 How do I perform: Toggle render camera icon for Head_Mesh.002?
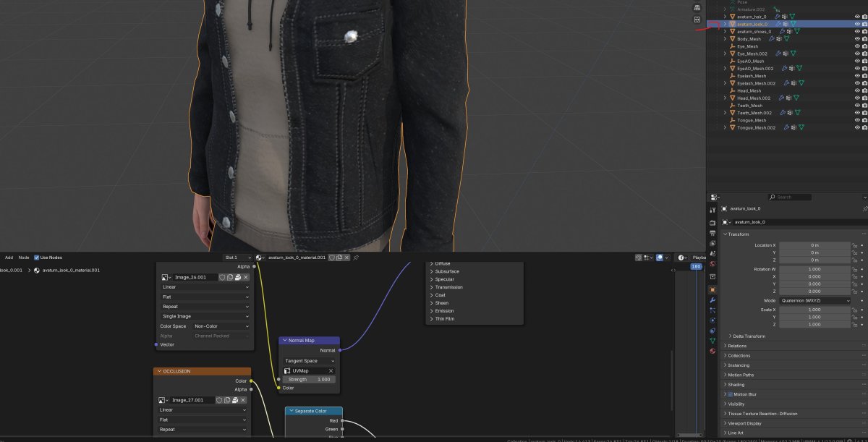point(864,98)
